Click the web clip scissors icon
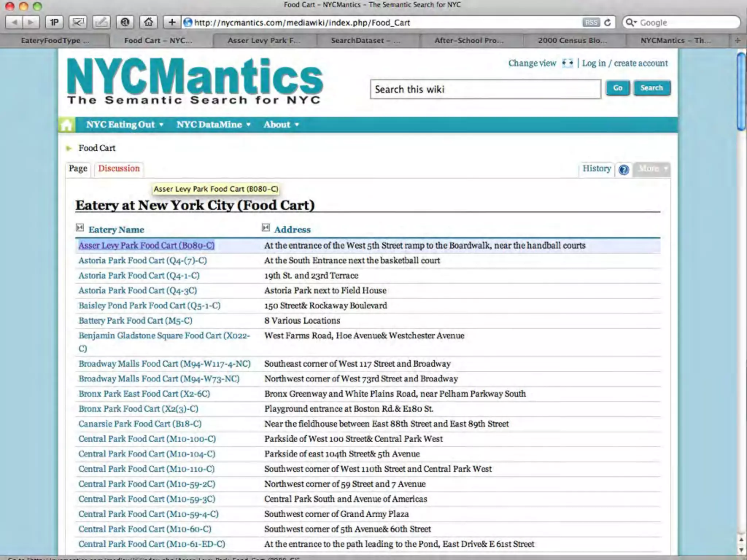Screen dimensions: 747x560 (x=78, y=23)
